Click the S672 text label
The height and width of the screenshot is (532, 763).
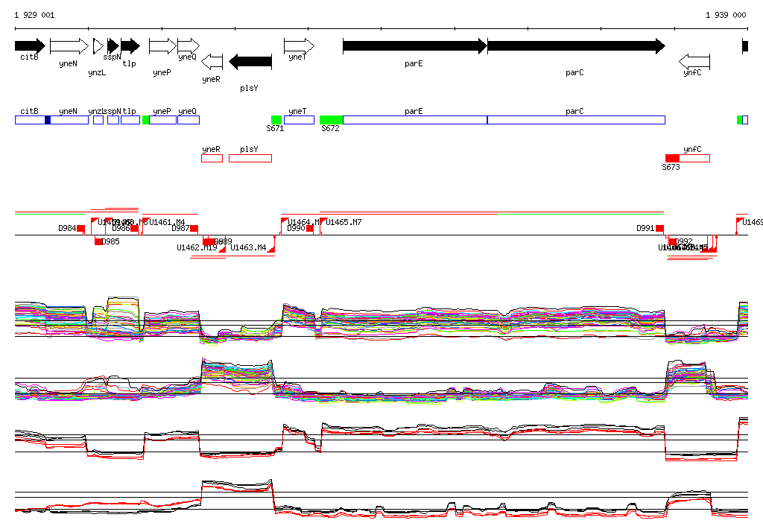click(x=330, y=128)
